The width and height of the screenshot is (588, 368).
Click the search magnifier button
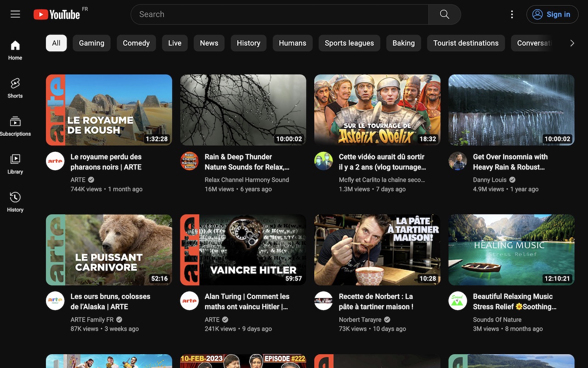[x=444, y=14]
